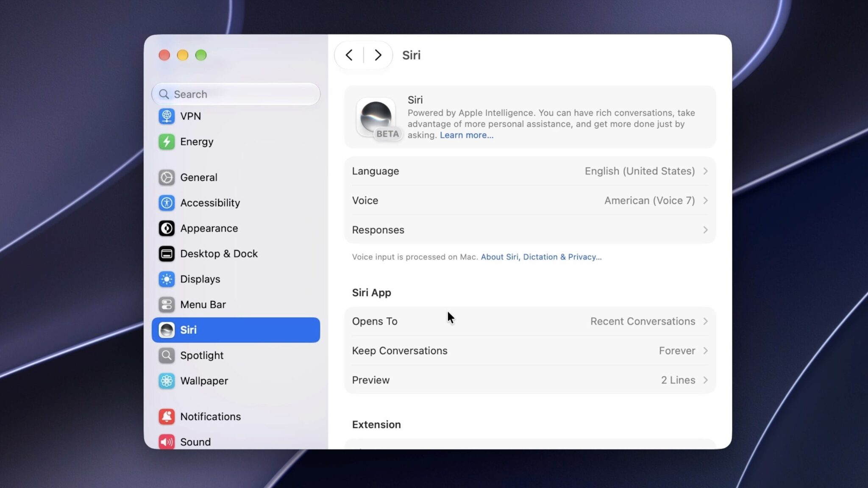Go back with the left arrow button
Viewport: 868px width, 488px height.
pyautogui.click(x=349, y=55)
